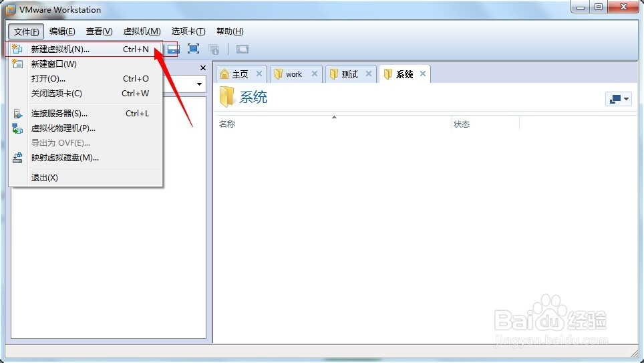Close the 测试 tab
Viewport: 644px width, 363px height.
[369, 74]
